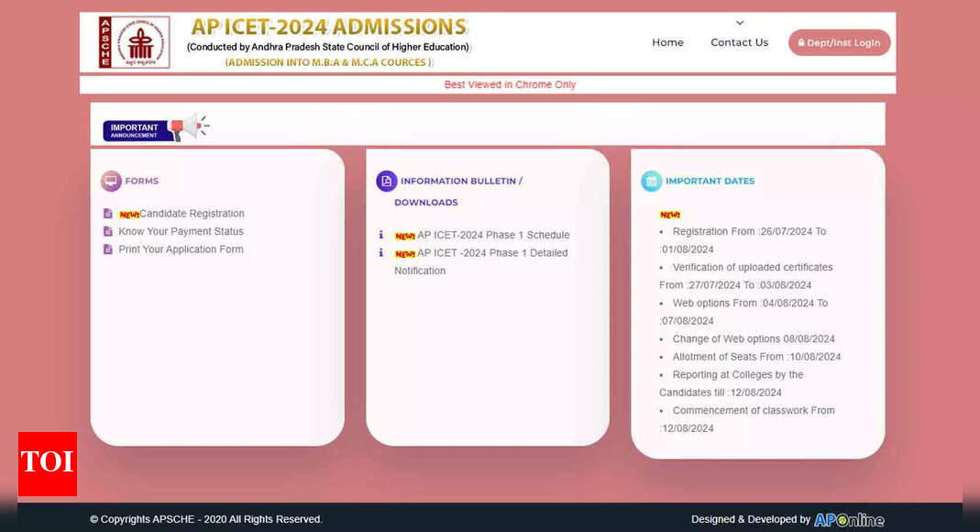This screenshot has height=532, width=980.
Task: Click the document icon beside Candidate Registration
Action: click(x=108, y=214)
